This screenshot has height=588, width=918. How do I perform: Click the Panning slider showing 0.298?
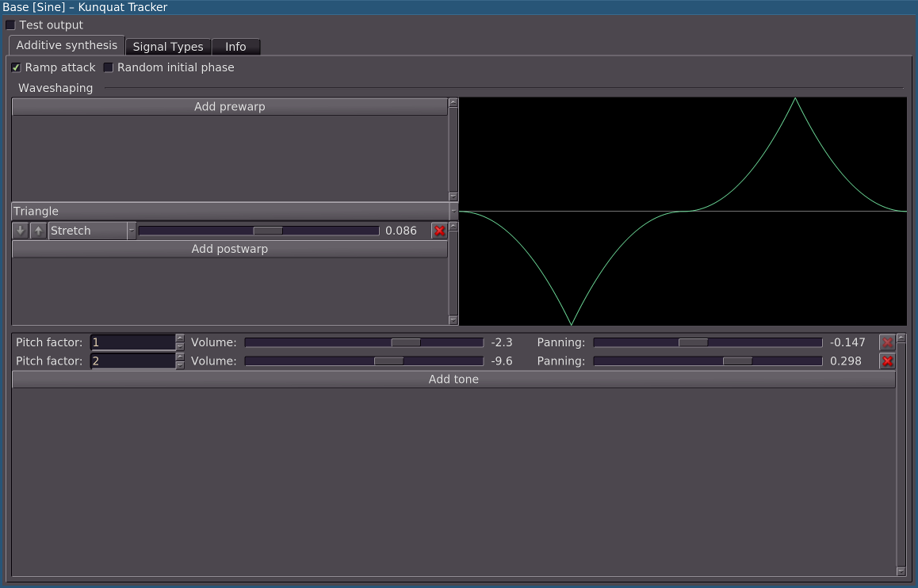(x=708, y=361)
